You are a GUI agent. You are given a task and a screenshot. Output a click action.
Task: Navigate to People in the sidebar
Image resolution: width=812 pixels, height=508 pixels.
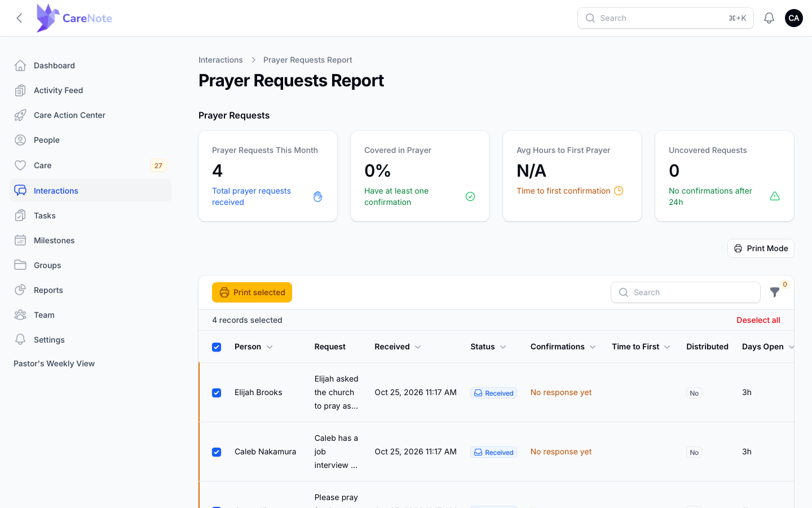[90, 140]
